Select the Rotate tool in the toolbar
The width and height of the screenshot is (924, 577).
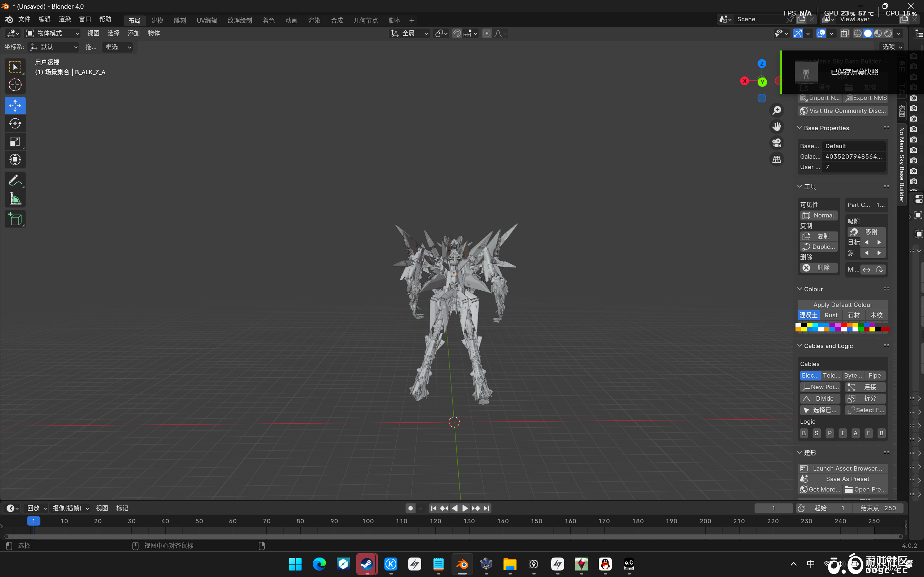click(15, 124)
